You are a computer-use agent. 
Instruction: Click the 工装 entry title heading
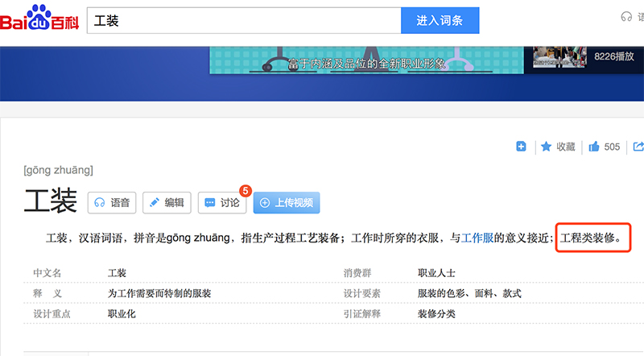pos(50,201)
